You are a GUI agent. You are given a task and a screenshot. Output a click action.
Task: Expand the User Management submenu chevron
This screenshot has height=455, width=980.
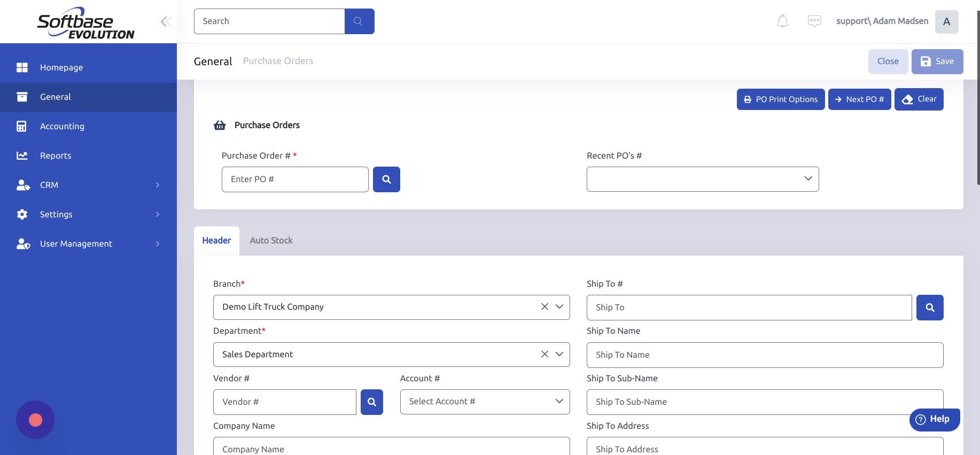pyautogui.click(x=158, y=244)
